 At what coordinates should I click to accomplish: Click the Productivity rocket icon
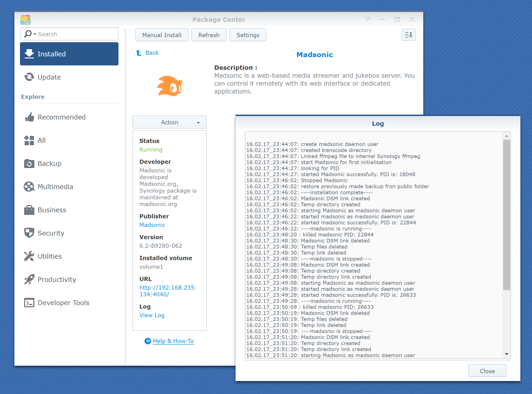pyautogui.click(x=29, y=279)
